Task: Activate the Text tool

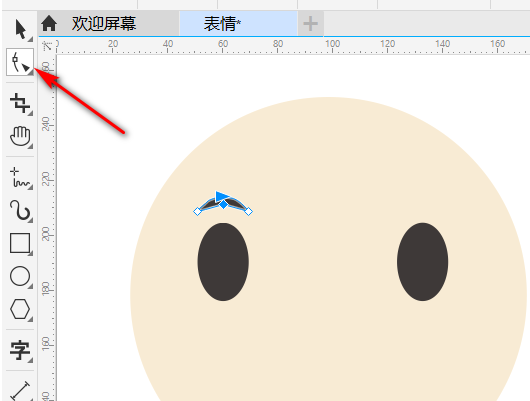Action: pyautogui.click(x=20, y=350)
